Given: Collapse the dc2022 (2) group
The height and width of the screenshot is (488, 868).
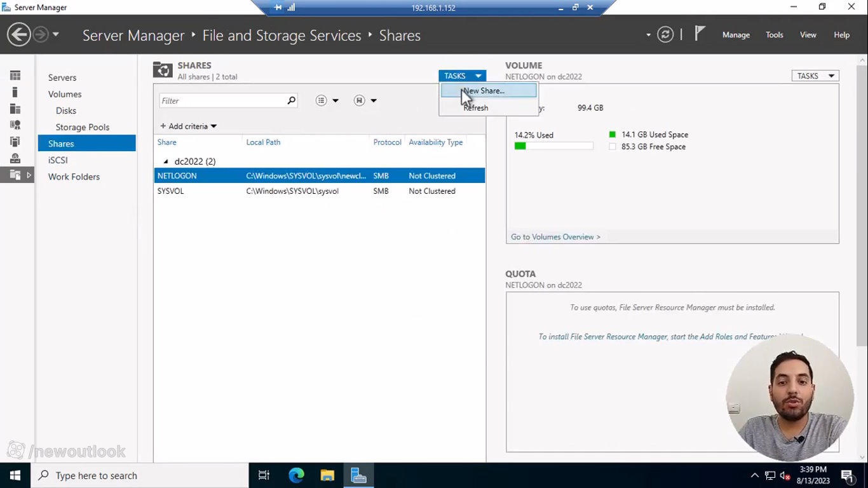Looking at the screenshot, I should coord(166,161).
